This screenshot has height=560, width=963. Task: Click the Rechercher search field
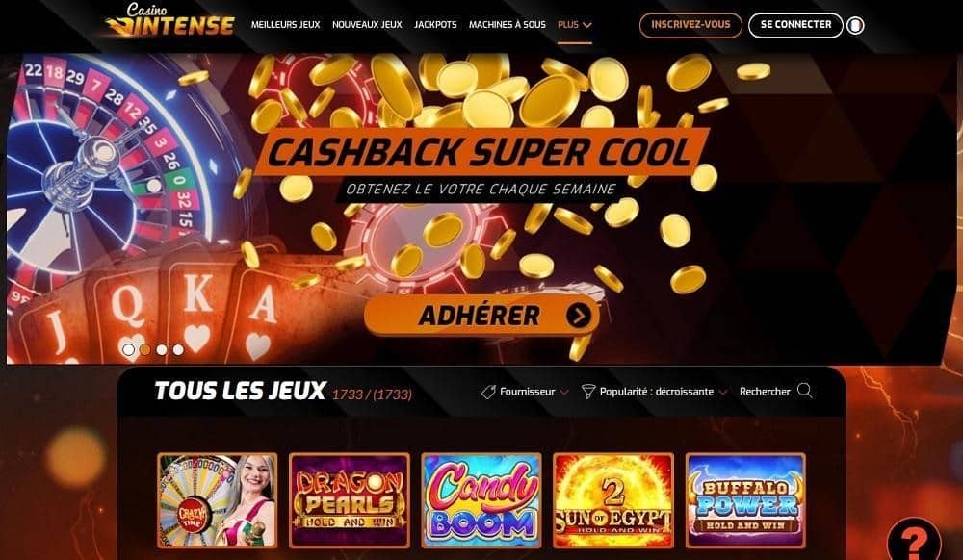(776, 391)
